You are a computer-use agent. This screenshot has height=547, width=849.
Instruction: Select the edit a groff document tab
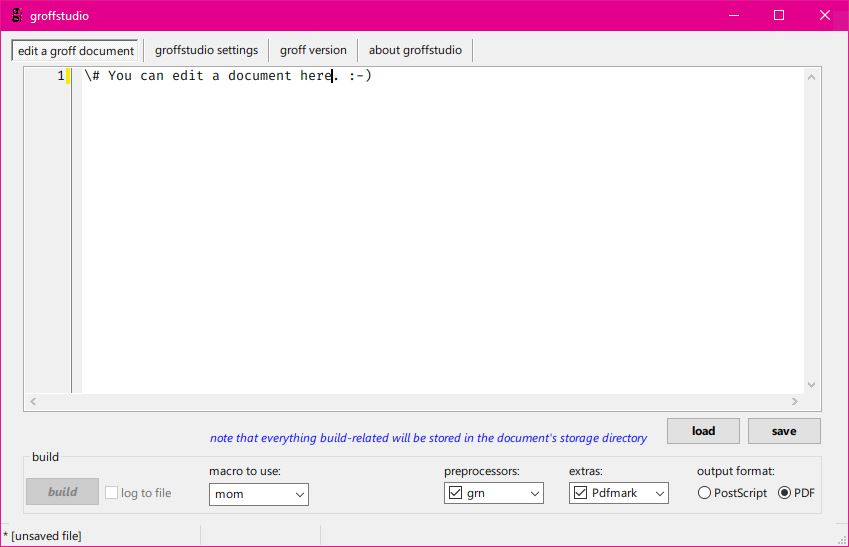click(75, 51)
